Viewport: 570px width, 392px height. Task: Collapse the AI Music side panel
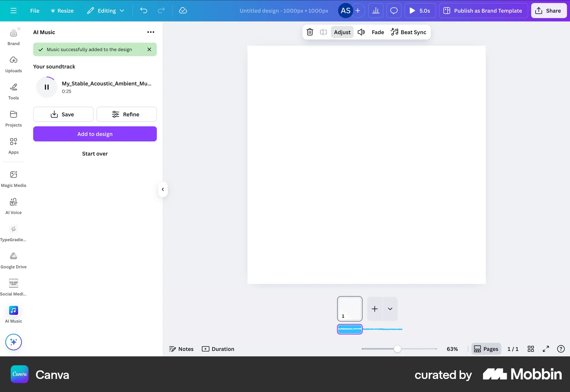point(163,189)
